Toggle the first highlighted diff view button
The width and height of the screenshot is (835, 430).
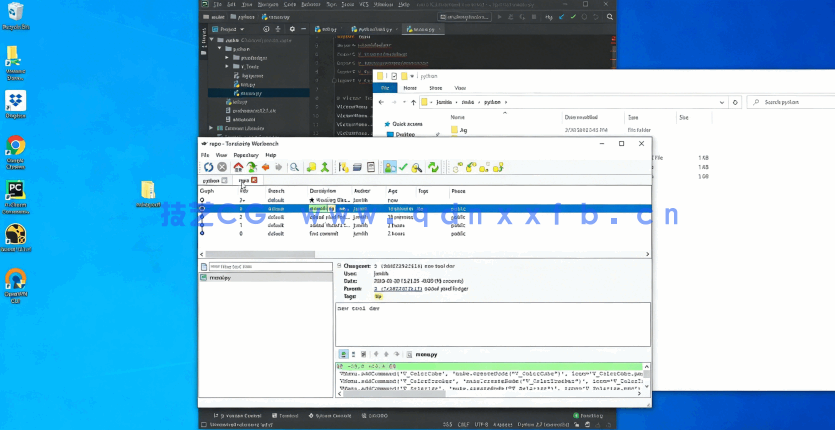coord(342,354)
